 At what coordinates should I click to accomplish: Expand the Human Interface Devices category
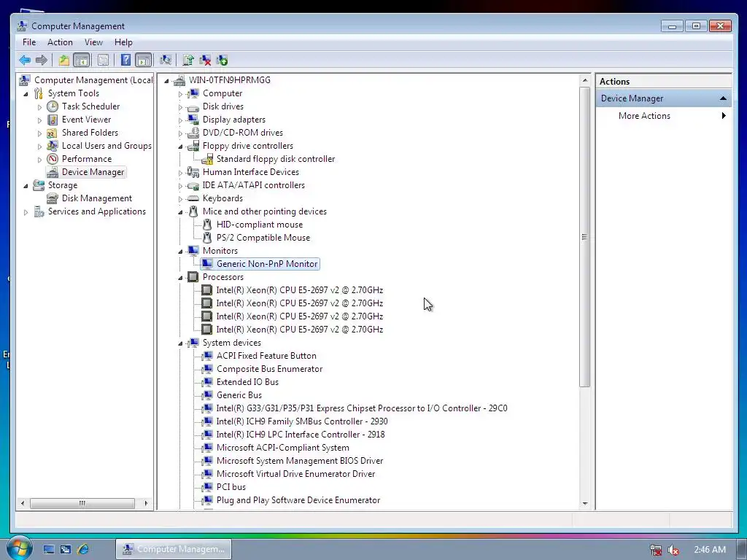pyautogui.click(x=180, y=172)
